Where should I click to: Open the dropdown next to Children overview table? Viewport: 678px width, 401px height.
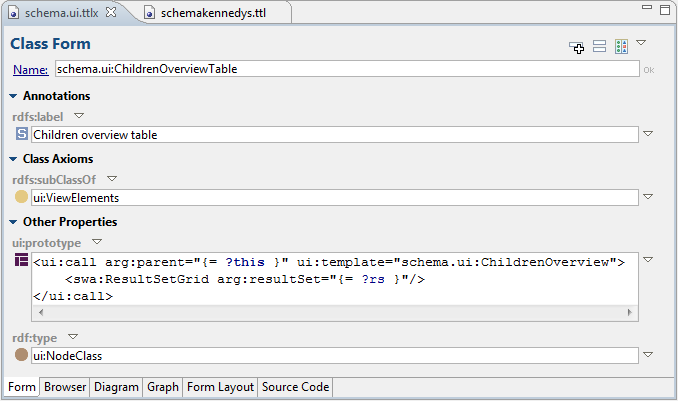(x=647, y=134)
